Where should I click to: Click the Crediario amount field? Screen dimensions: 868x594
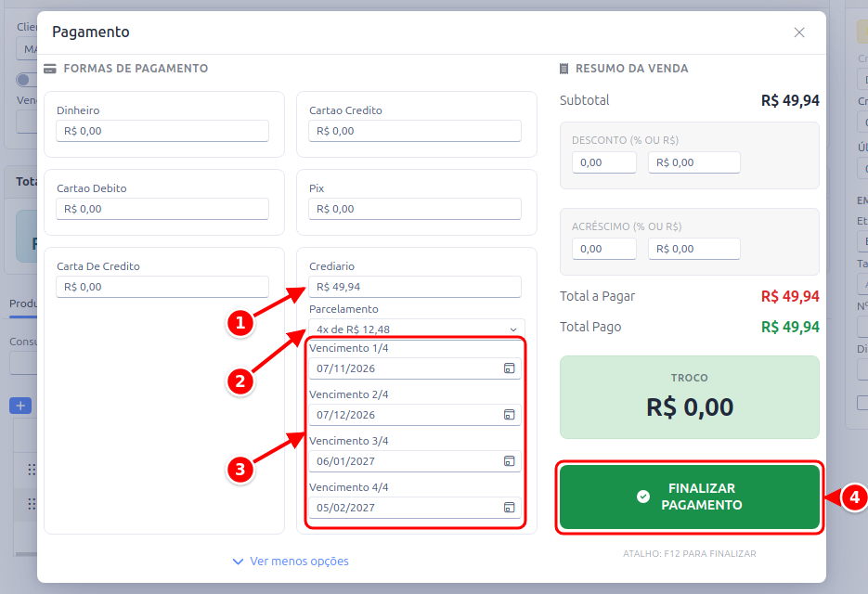[415, 287]
